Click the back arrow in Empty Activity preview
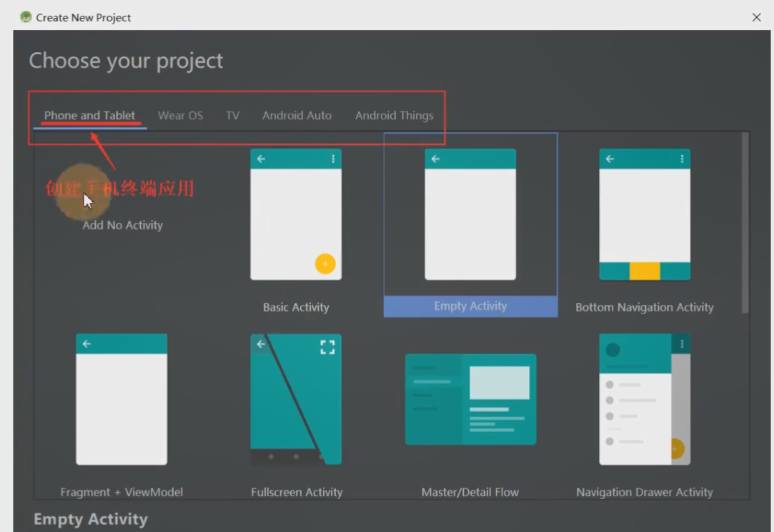 tap(435, 159)
